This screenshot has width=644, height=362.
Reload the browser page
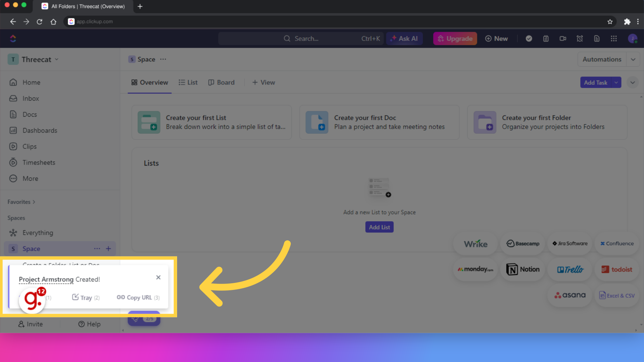(x=40, y=21)
